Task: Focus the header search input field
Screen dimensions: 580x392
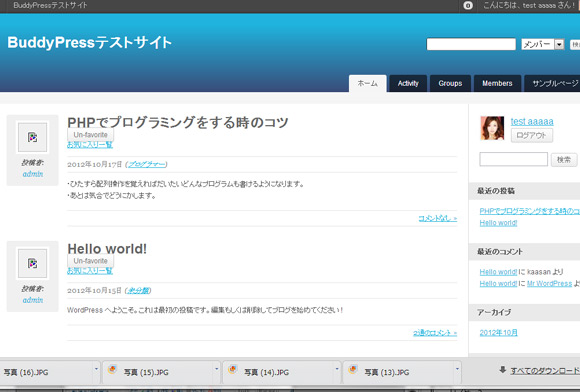Action: 471,44
